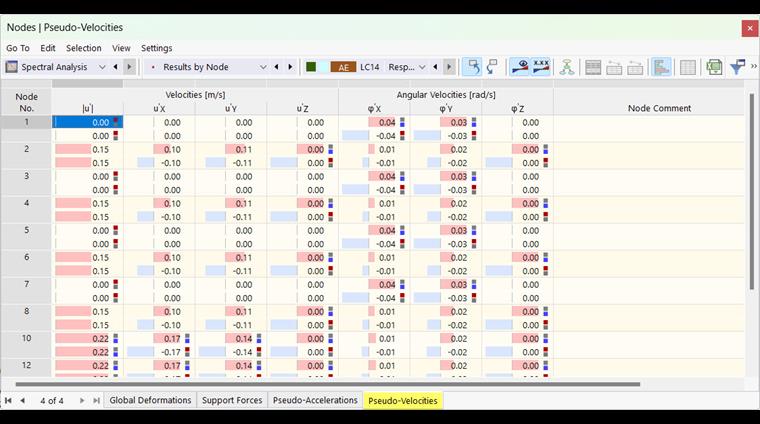Image resolution: width=760 pixels, height=424 pixels.
Task: Switch to the Support Forces tab
Action: coord(232,400)
